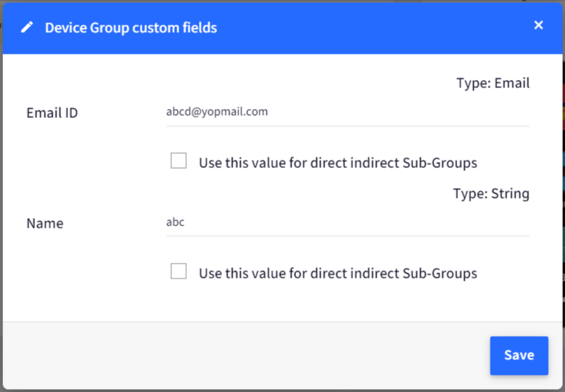Click the "Device Group custom fields" title
Screen dimensions: 565x392
(131, 28)
